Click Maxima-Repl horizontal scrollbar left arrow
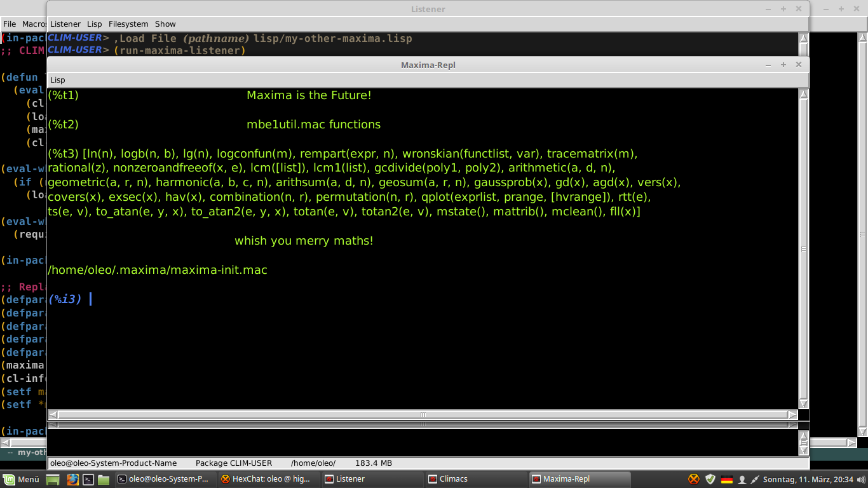868x488 pixels. point(53,415)
